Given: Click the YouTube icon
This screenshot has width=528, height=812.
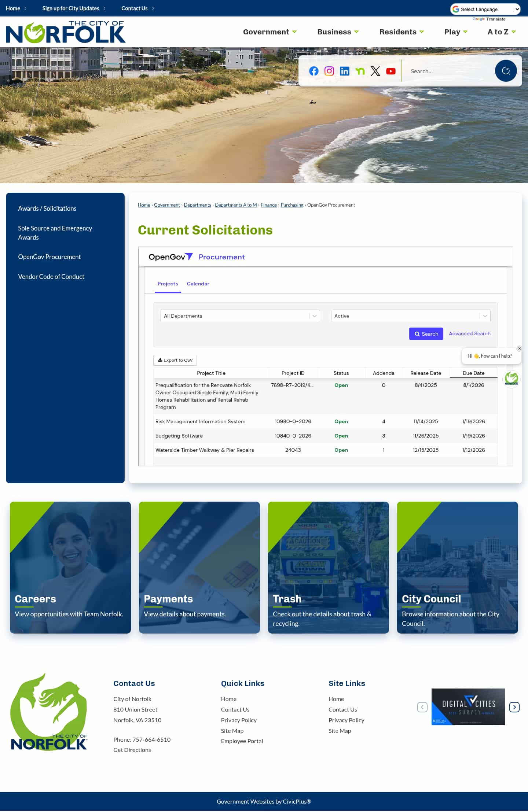Looking at the screenshot, I should [x=390, y=71].
